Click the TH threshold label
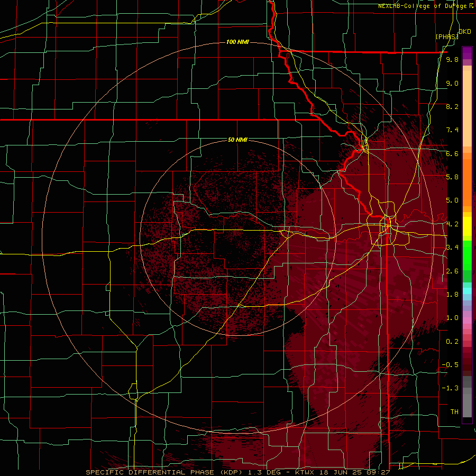Image resolution: width=476 pixels, height=476 pixels. [x=454, y=412]
